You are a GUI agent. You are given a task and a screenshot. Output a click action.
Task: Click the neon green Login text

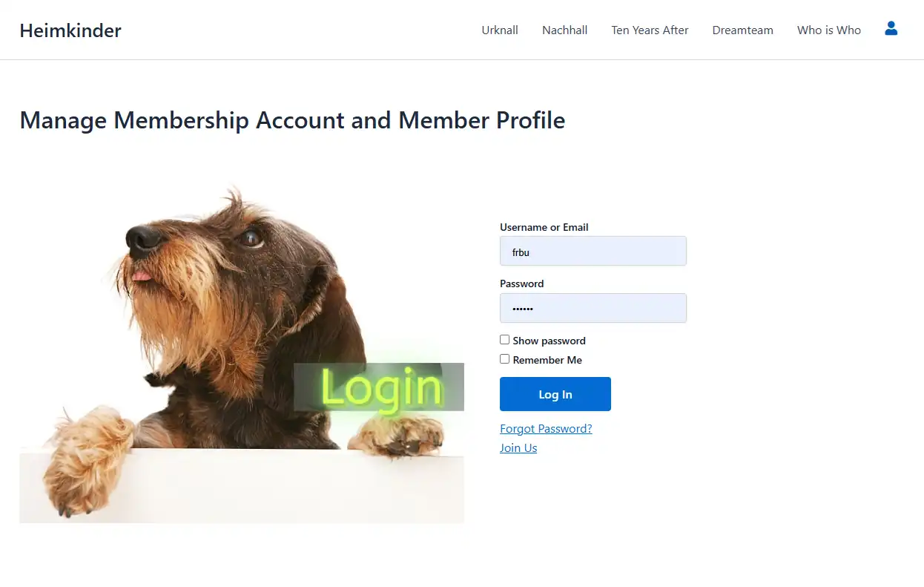coord(380,388)
